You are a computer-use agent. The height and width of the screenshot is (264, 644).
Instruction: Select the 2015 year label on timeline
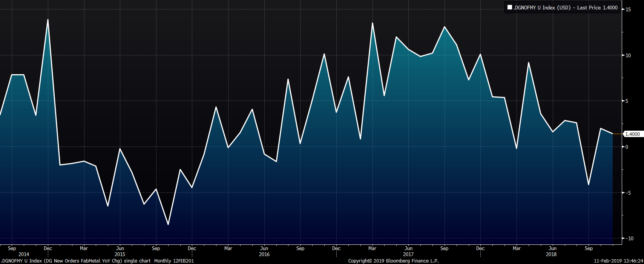pos(120,255)
